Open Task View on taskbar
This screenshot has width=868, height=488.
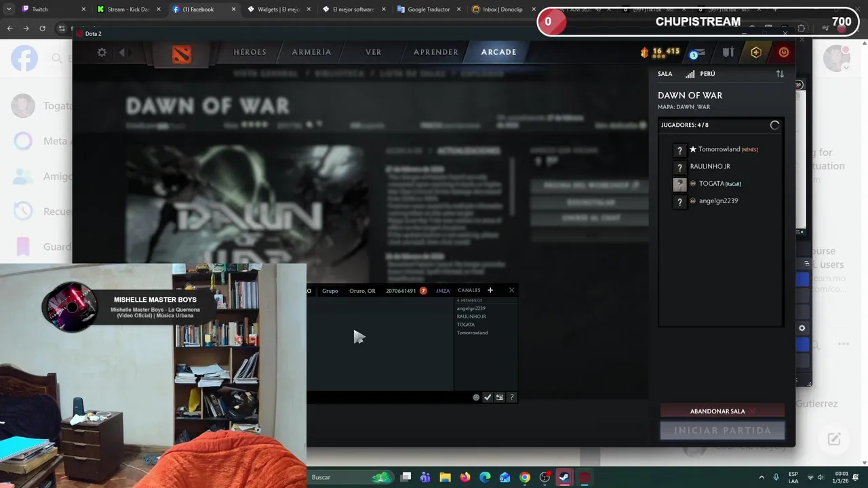point(406,477)
